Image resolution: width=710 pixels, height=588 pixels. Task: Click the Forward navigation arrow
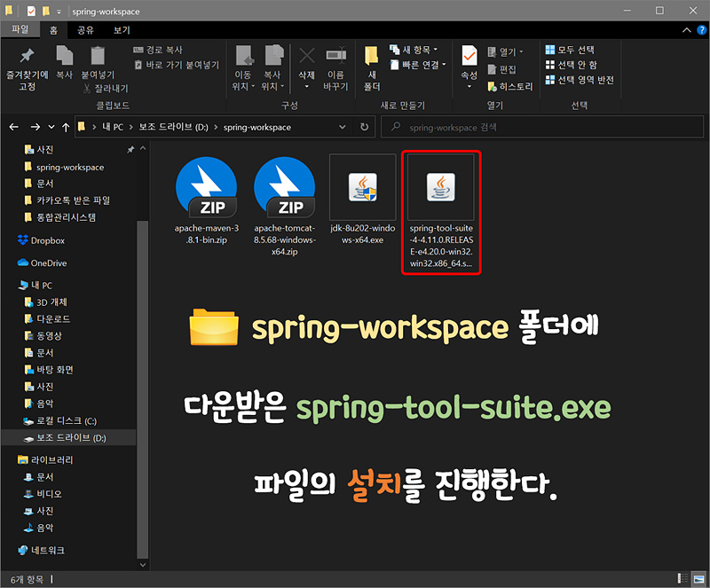(35, 127)
